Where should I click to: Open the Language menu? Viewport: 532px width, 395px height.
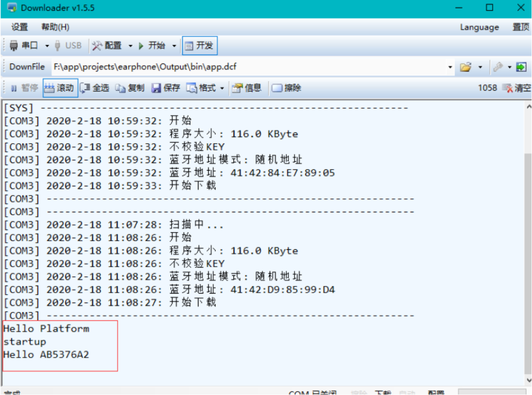(480, 27)
